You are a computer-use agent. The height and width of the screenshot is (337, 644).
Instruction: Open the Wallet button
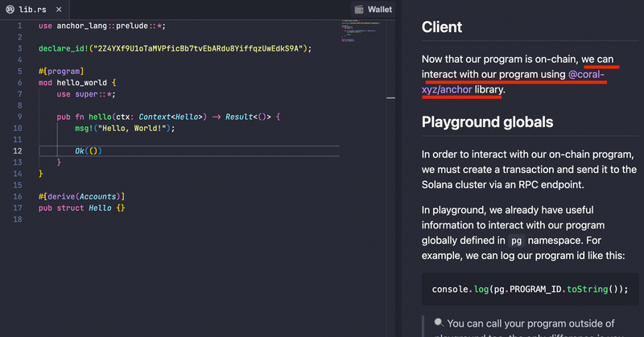(x=373, y=10)
